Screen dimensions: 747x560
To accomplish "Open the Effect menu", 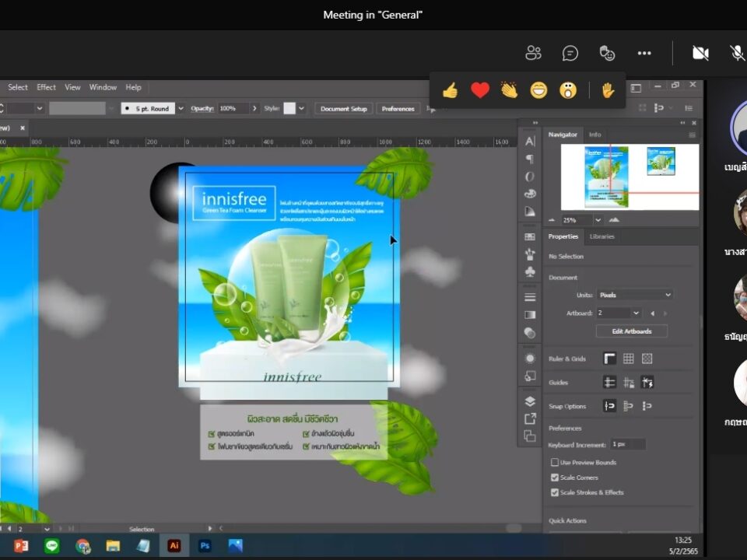I will [x=46, y=87].
